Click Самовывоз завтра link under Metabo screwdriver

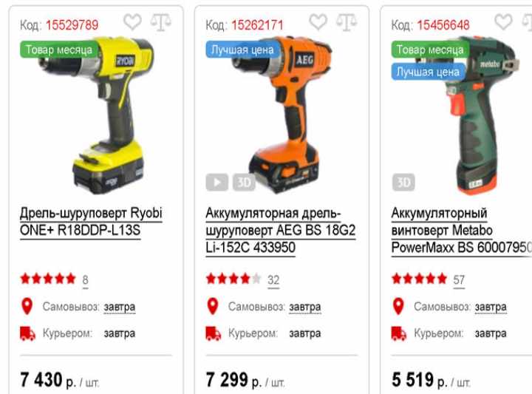pos(491,307)
